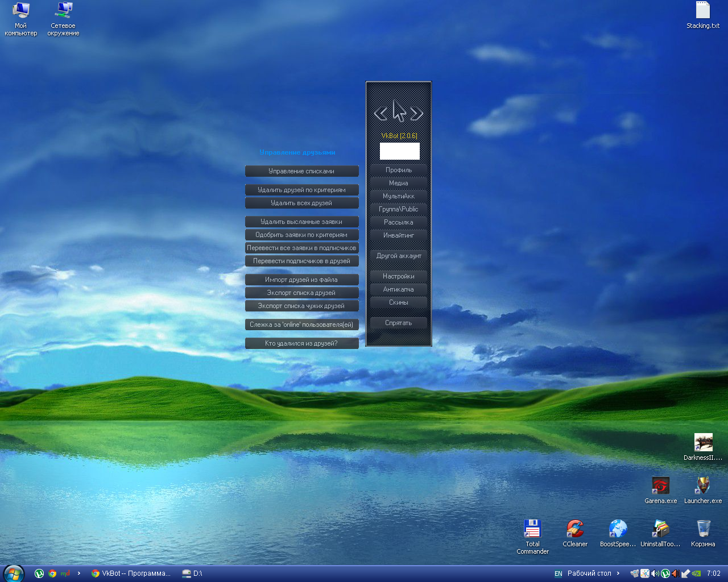The image size is (728, 582).
Task: Click the Garena.exe desktop icon
Action: [x=660, y=486]
